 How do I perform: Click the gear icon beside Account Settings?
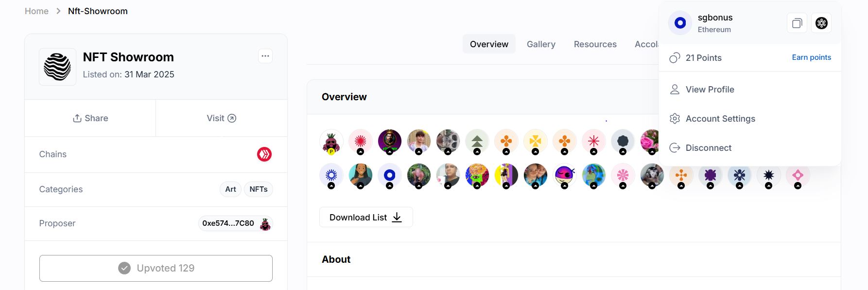[675, 119]
